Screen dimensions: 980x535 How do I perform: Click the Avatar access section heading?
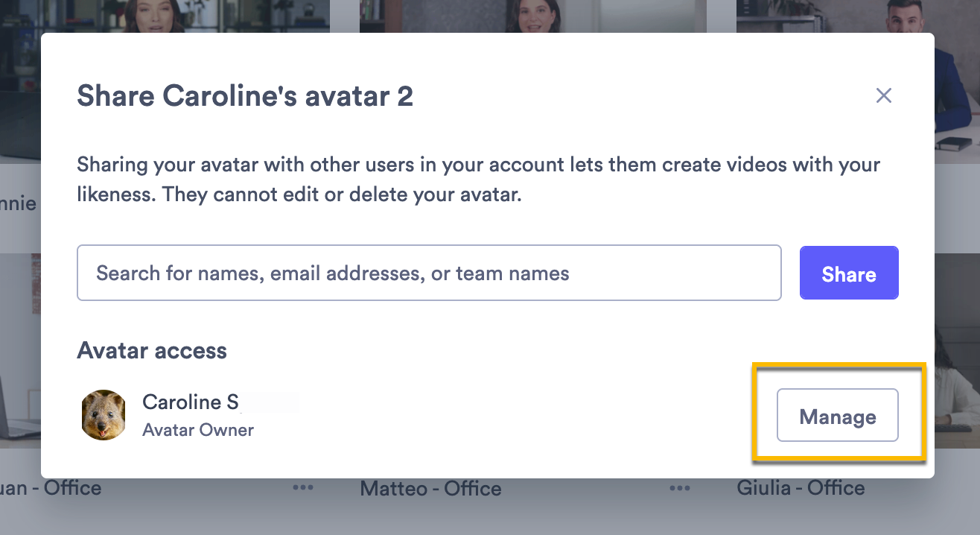coord(152,350)
